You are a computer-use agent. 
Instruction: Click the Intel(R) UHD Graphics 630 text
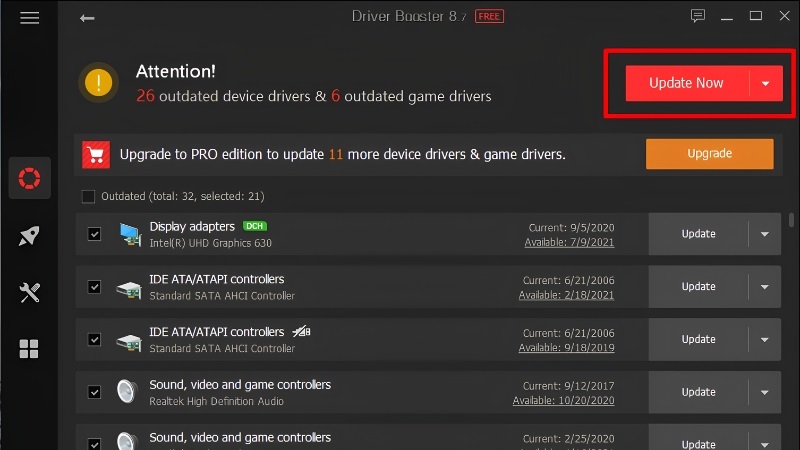point(210,243)
